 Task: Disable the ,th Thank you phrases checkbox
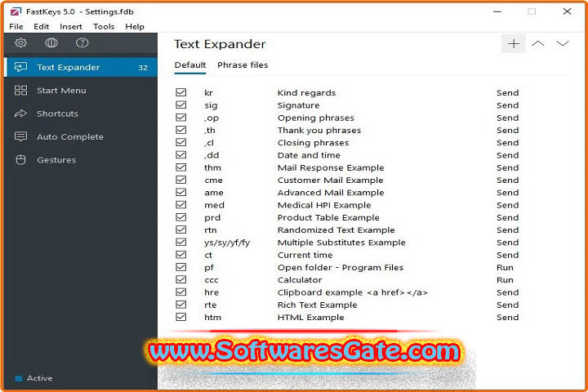[181, 130]
